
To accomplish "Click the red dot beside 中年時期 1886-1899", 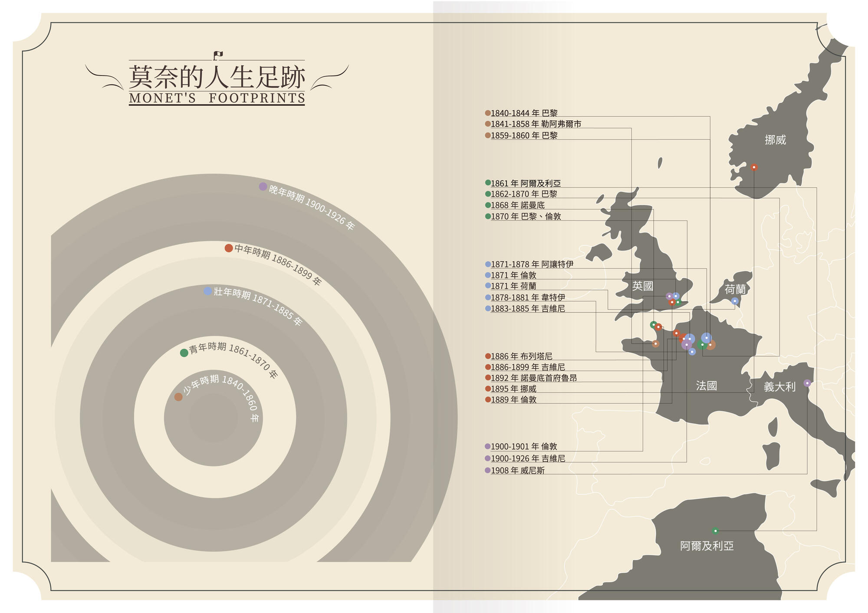I will coord(229,248).
